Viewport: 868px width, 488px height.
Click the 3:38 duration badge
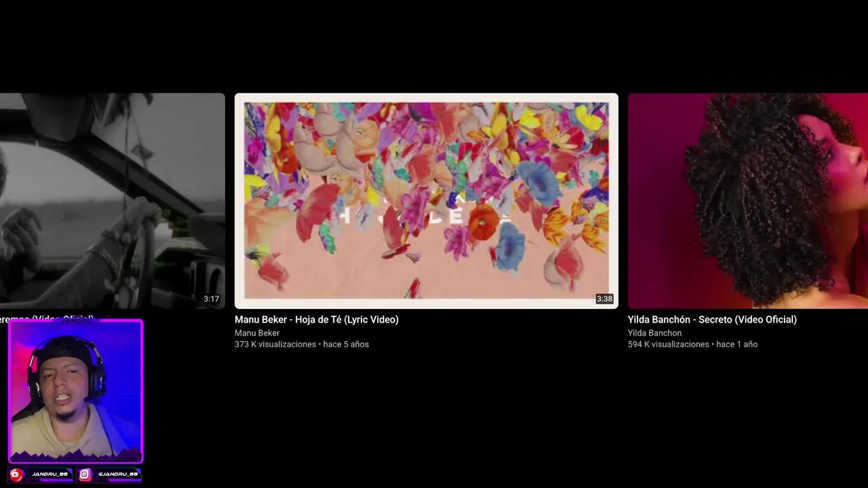[604, 299]
